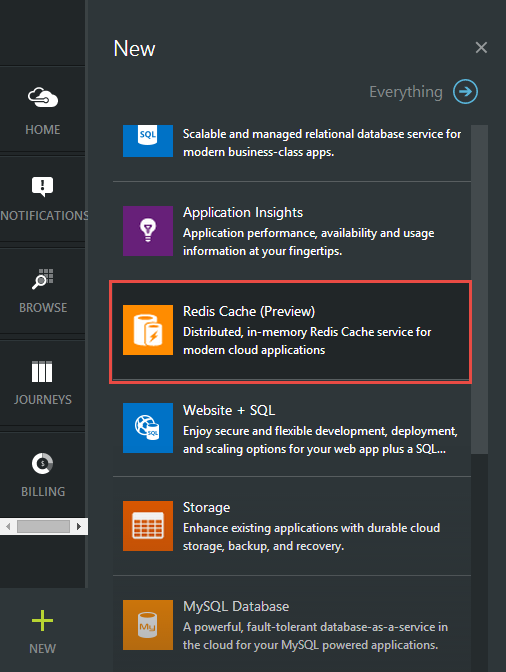Image resolution: width=506 pixels, height=672 pixels.
Task: Click the Everything arrow circle icon
Action: coord(465,91)
